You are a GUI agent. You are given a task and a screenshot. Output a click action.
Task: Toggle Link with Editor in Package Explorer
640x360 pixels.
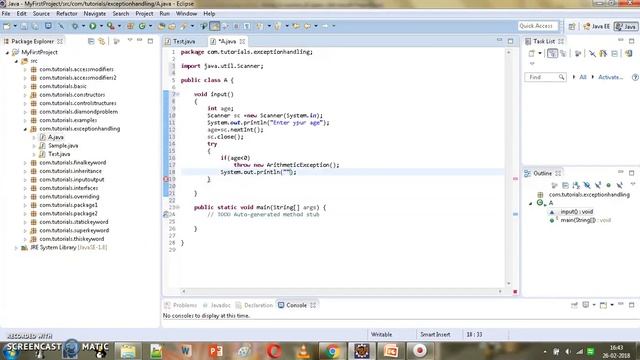[101, 41]
